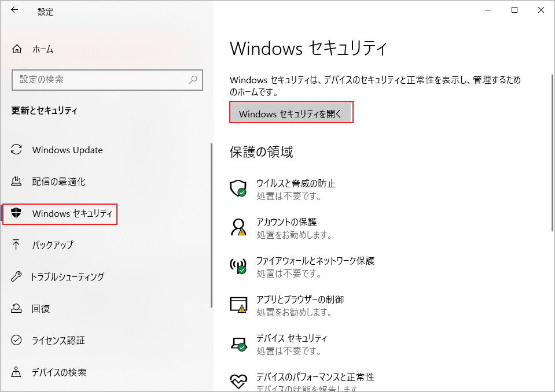
Task: Click the device security laptop icon
Action: click(x=238, y=343)
